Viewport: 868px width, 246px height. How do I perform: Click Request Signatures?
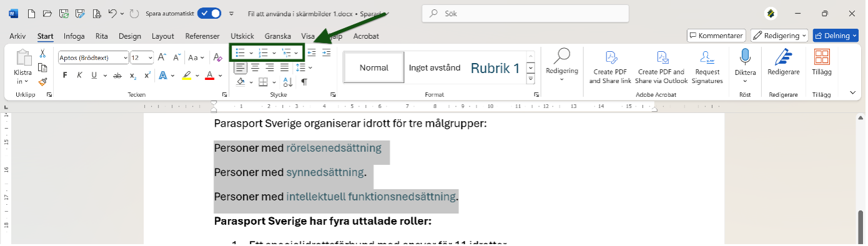[x=707, y=67]
